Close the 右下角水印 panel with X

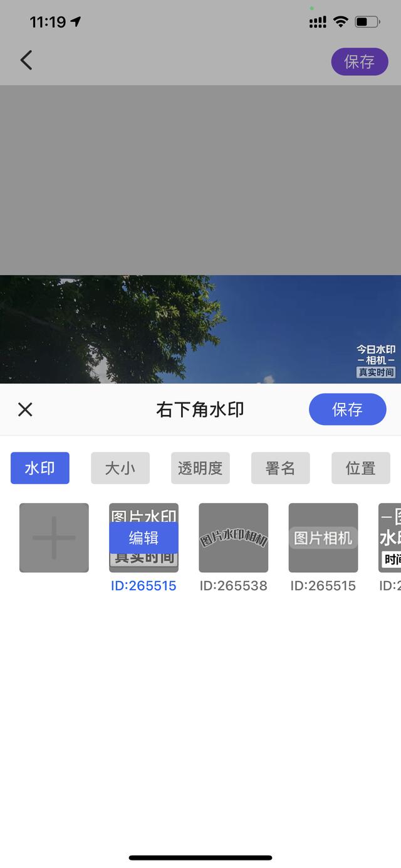[25, 409]
